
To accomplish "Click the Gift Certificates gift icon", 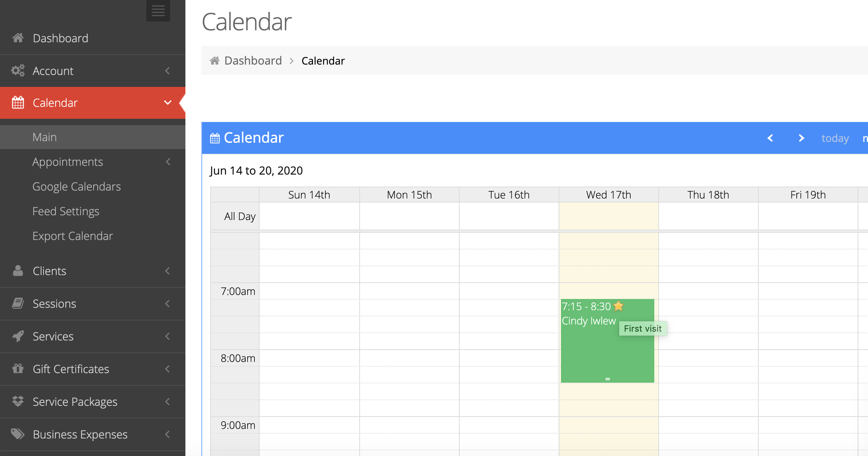I will tap(18, 369).
